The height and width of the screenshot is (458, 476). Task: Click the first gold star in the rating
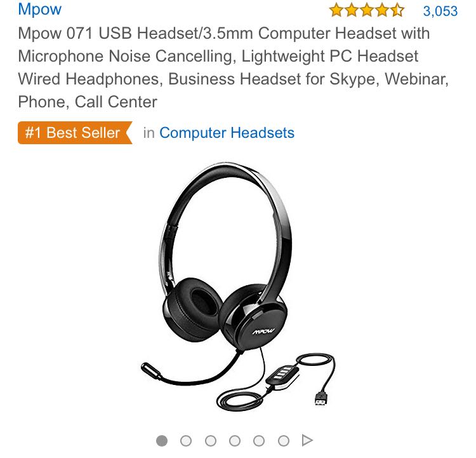point(336,10)
